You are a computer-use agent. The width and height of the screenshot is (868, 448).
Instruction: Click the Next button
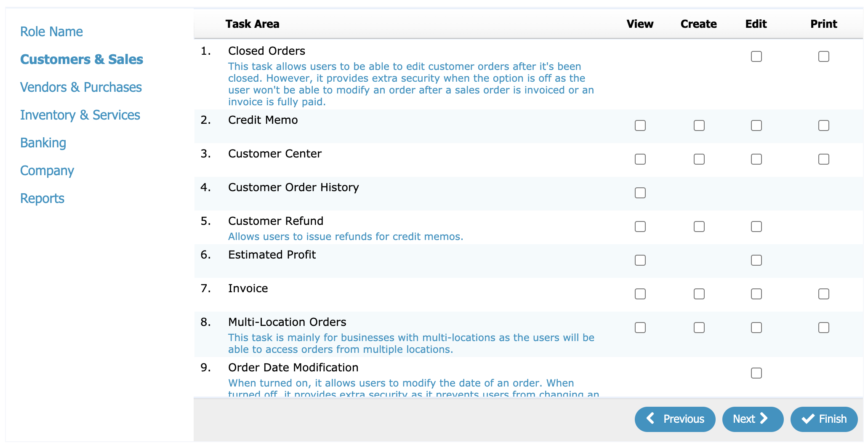pyautogui.click(x=752, y=419)
